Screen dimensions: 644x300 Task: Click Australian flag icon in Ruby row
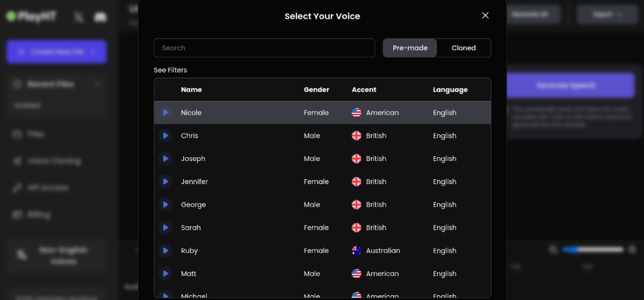pyautogui.click(x=356, y=251)
